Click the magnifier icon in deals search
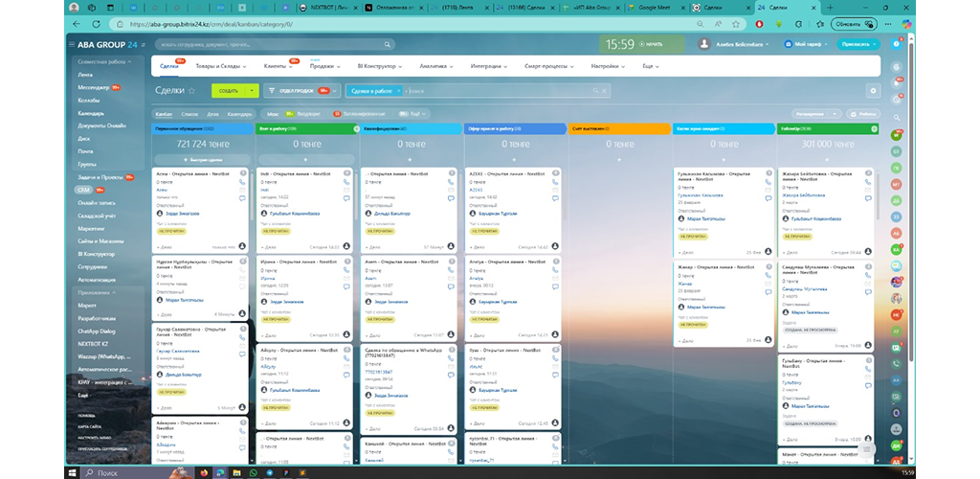The height and width of the screenshot is (479, 980). pos(595,91)
